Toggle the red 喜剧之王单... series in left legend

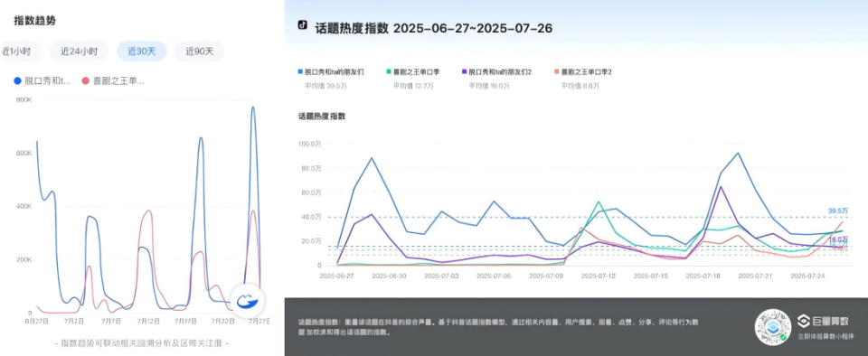coord(113,80)
